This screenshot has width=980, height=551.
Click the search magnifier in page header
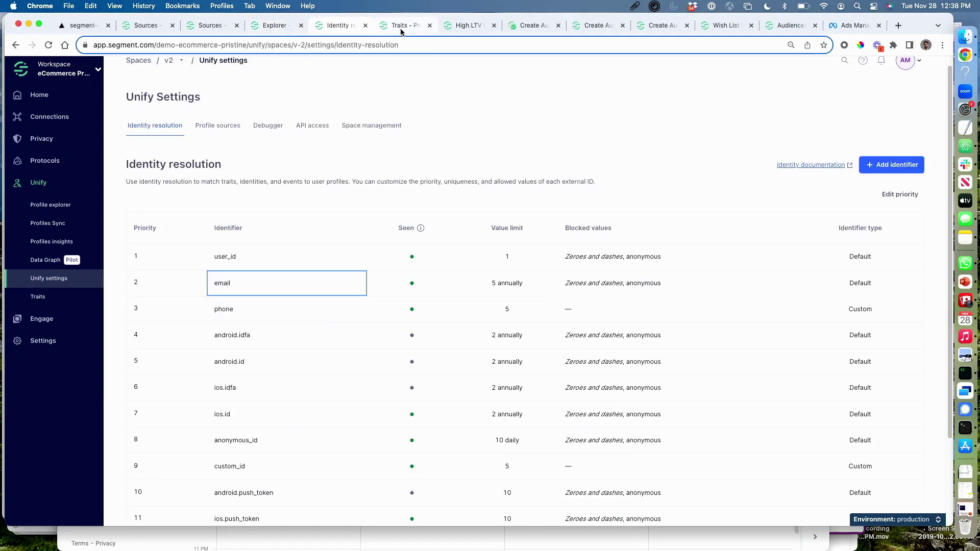(x=844, y=60)
